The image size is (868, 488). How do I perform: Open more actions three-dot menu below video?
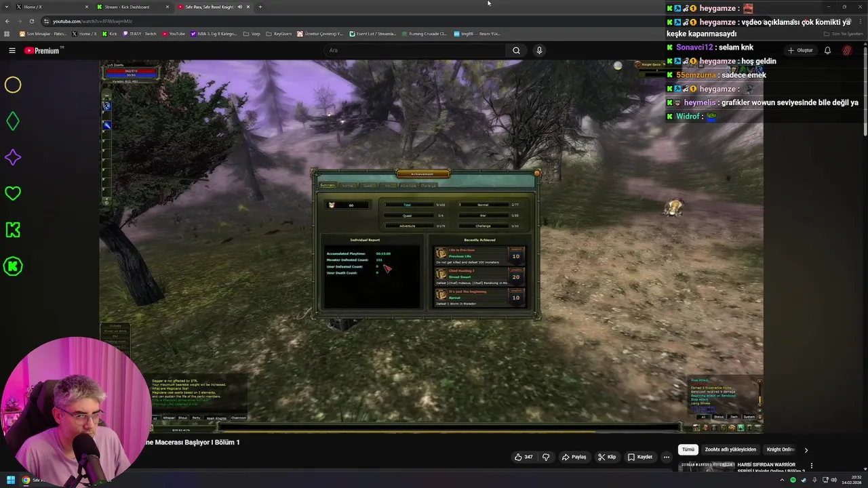click(666, 457)
